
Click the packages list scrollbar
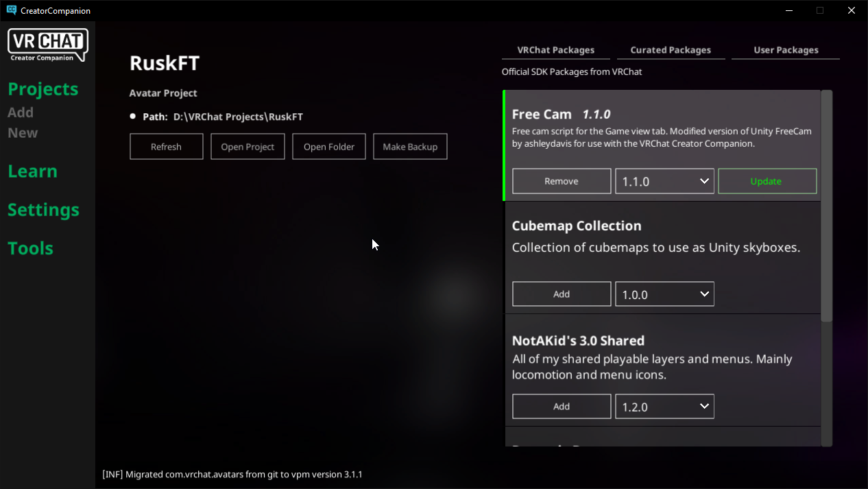[x=827, y=206]
